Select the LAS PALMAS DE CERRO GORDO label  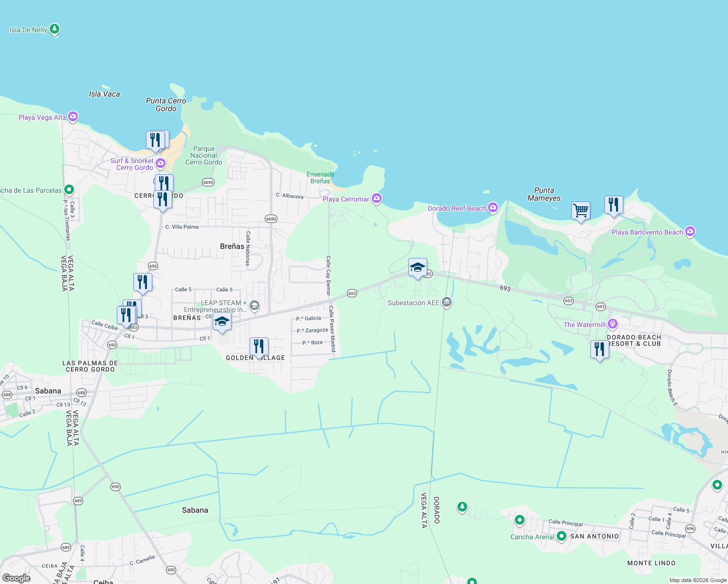(90, 366)
